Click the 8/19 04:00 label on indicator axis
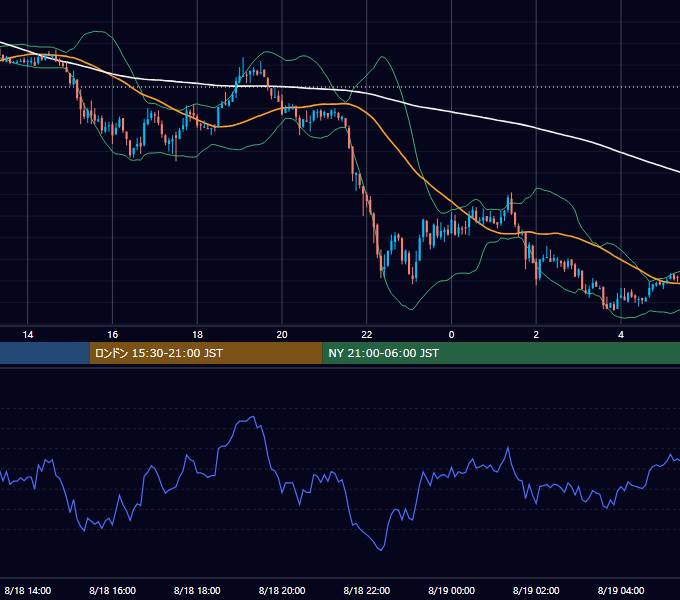 [x=621, y=590]
